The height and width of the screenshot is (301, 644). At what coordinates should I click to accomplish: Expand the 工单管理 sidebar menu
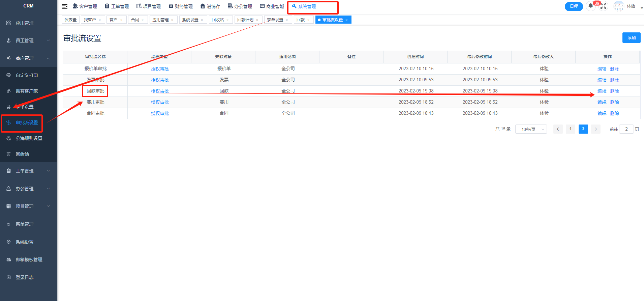[x=28, y=171]
